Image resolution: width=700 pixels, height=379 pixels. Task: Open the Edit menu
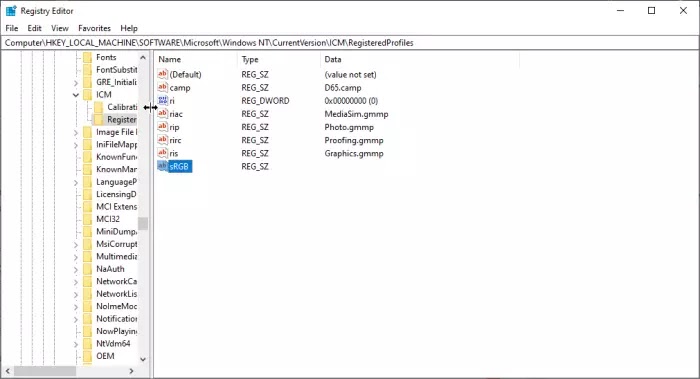pos(34,28)
